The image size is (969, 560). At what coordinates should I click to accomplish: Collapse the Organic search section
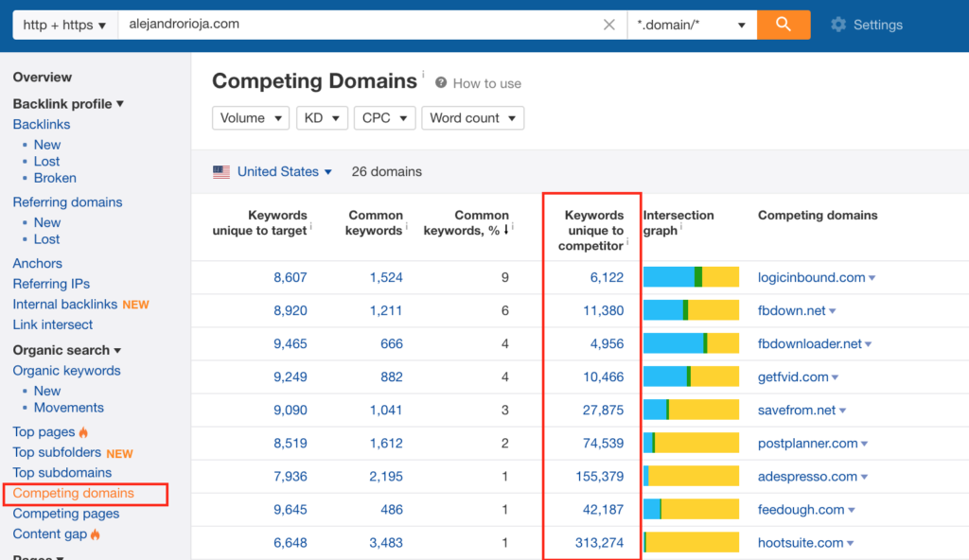67,350
